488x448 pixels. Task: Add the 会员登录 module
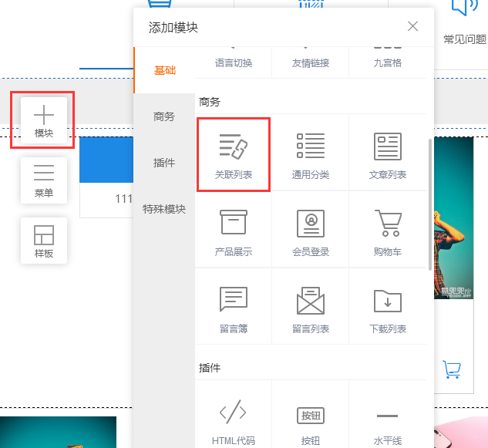click(x=311, y=230)
